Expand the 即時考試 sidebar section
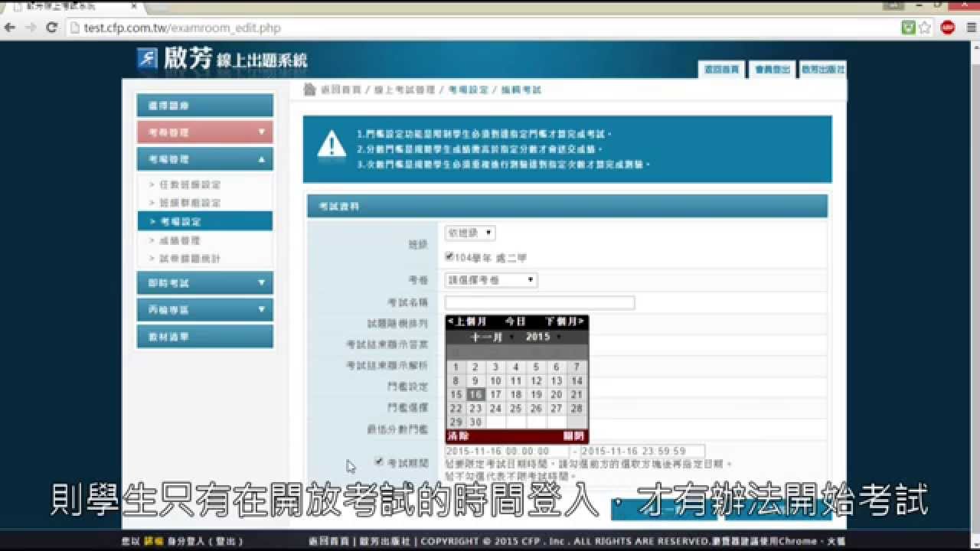Image resolution: width=980 pixels, height=551 pixels. click(x=204, y=283)
